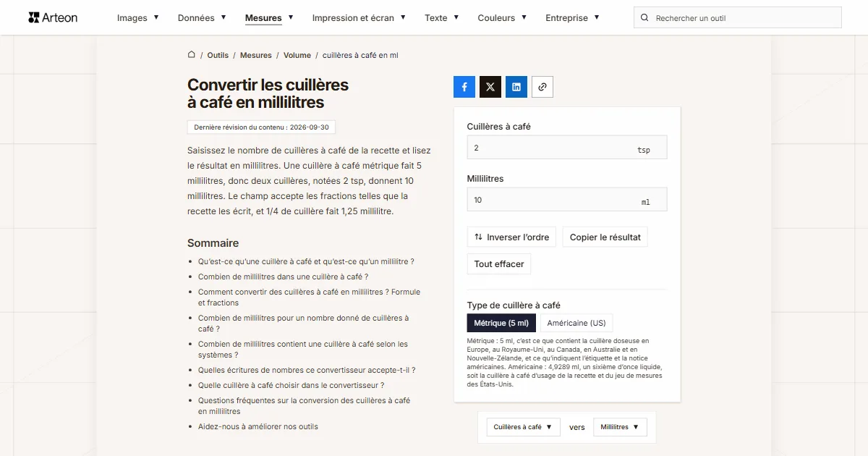Click the 'cuillères à café en ml' breadcrumb text

tap(360, 55)
